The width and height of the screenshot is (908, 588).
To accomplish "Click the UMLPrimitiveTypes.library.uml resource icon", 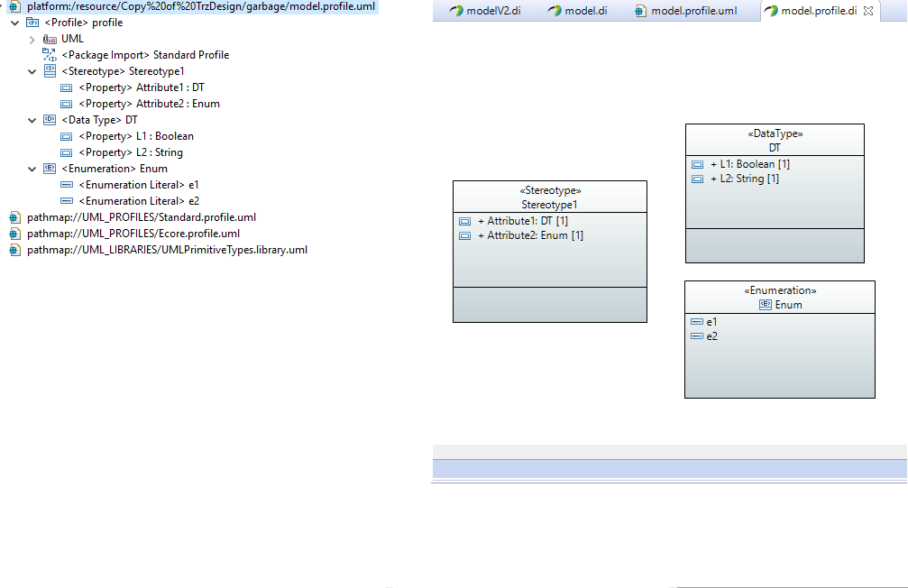I will (14, 251).
